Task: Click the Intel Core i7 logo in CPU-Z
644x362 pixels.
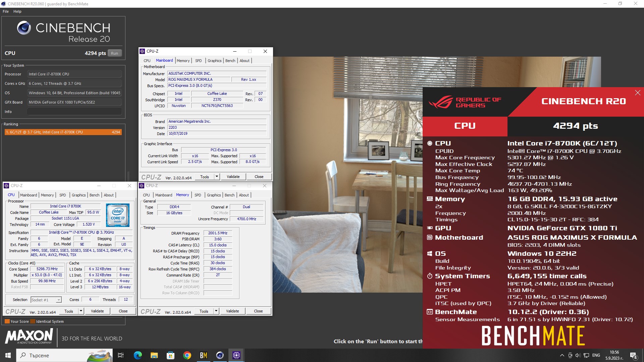Action: click(118, 215)
